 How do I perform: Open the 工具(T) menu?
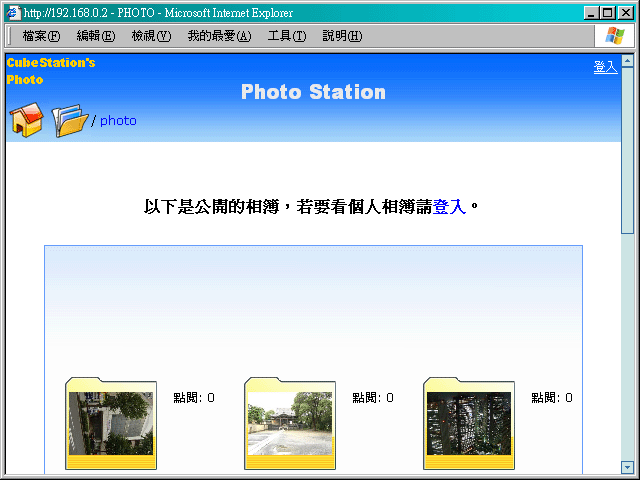287,36
